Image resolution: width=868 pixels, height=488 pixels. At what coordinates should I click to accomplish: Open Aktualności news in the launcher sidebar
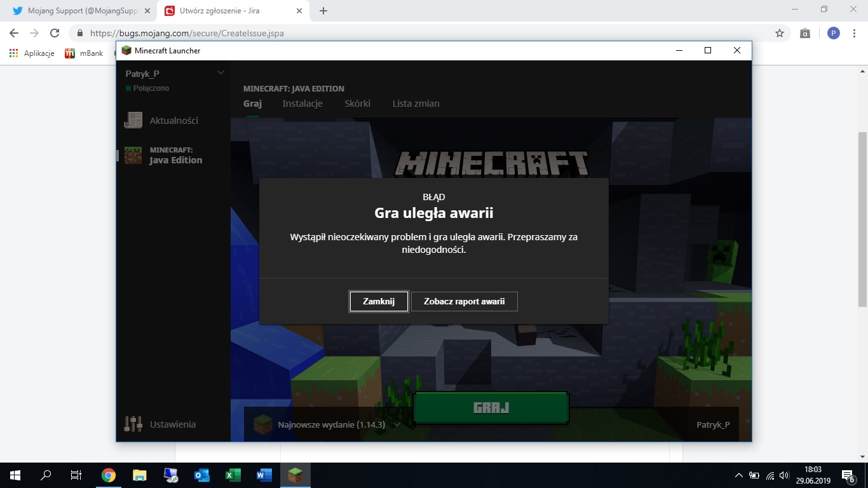161,120
